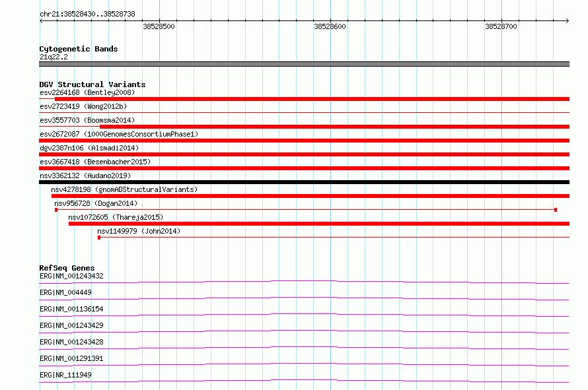Click the right arrow of the coordinate ruler
The image size is (588, 390).
pyautogui.click(x=568, y=20)
